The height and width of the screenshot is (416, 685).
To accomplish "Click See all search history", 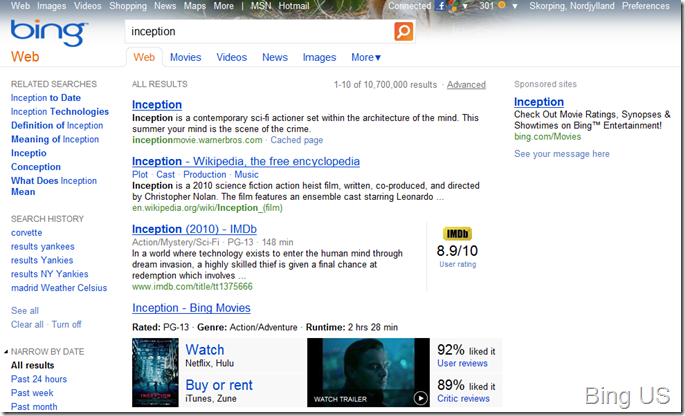I will 25,311.
